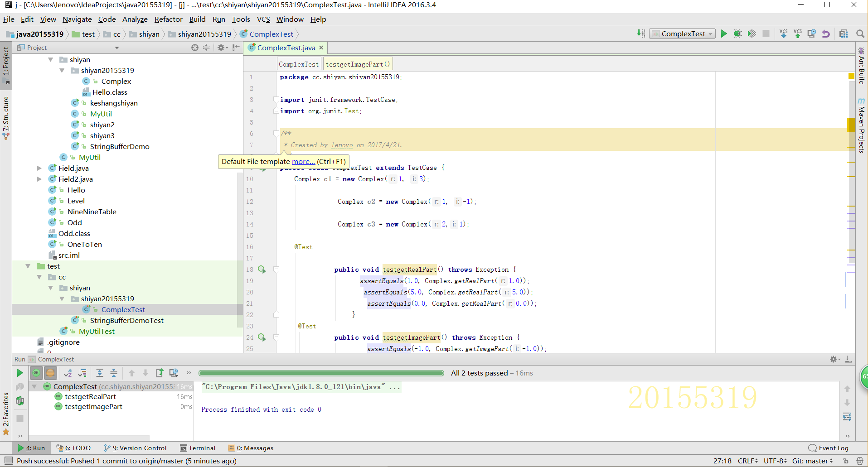
Task: Collapse all test results
Action: [x=114, y=373]
